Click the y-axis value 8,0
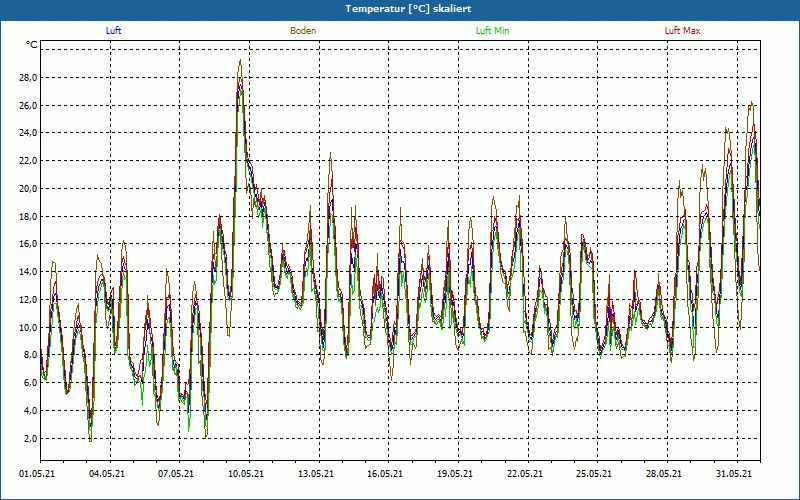The height and width of the screenshot is (500, 800). [x=30, y=355]
